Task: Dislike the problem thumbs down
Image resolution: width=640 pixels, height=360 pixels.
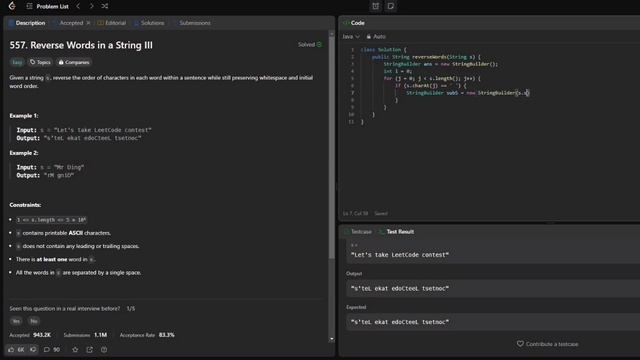Action: 33,349
